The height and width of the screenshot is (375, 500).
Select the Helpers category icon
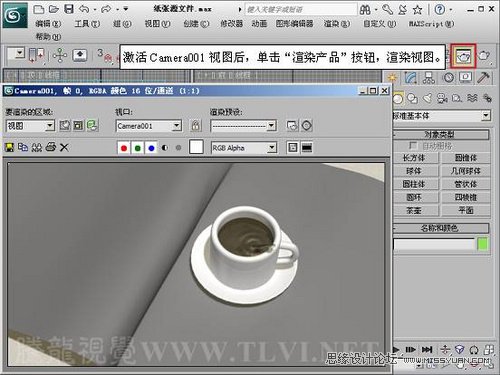coord(457,98)
